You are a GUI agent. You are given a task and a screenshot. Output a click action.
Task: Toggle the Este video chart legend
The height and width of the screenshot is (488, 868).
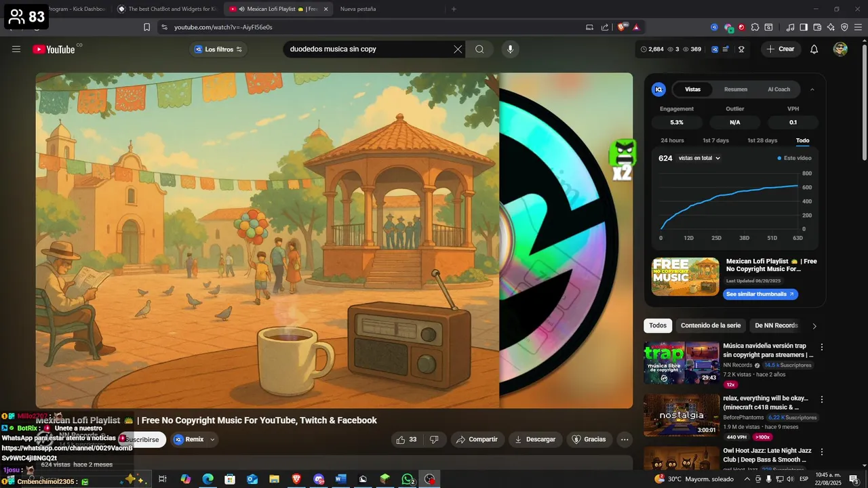point(794,158)
